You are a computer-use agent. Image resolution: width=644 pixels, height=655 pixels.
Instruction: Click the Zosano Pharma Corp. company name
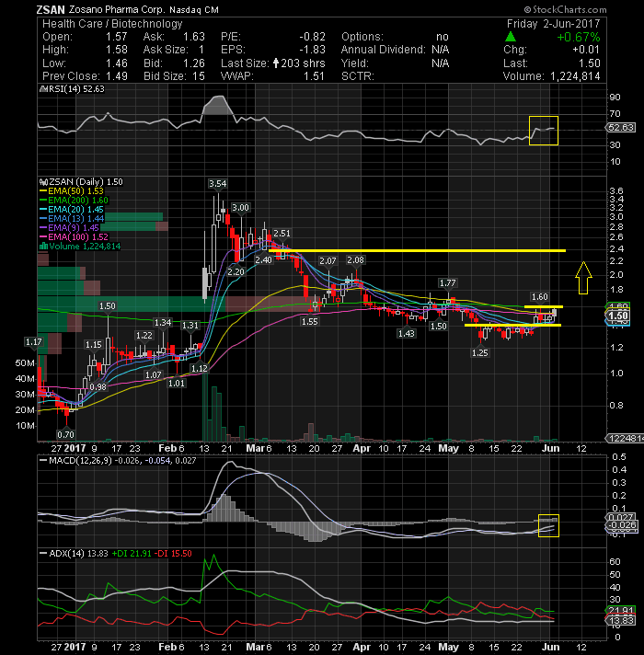coord(117,9)
